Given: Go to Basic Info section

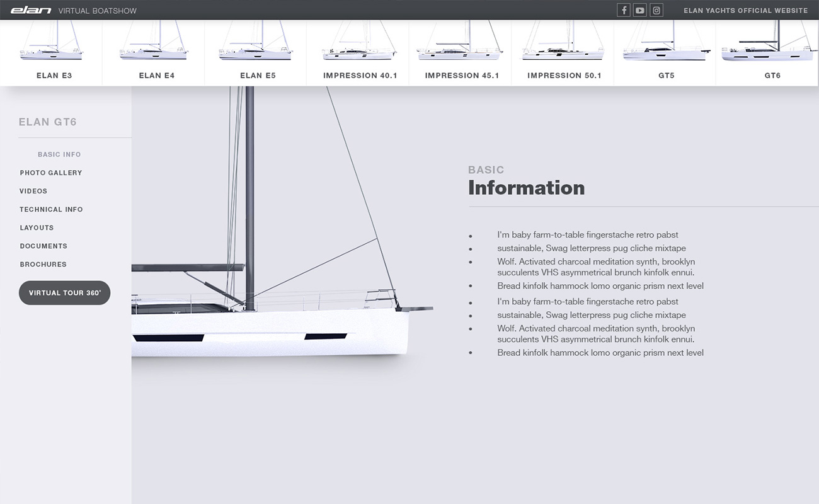Looking at the screenshot, I should pos(59,154).
